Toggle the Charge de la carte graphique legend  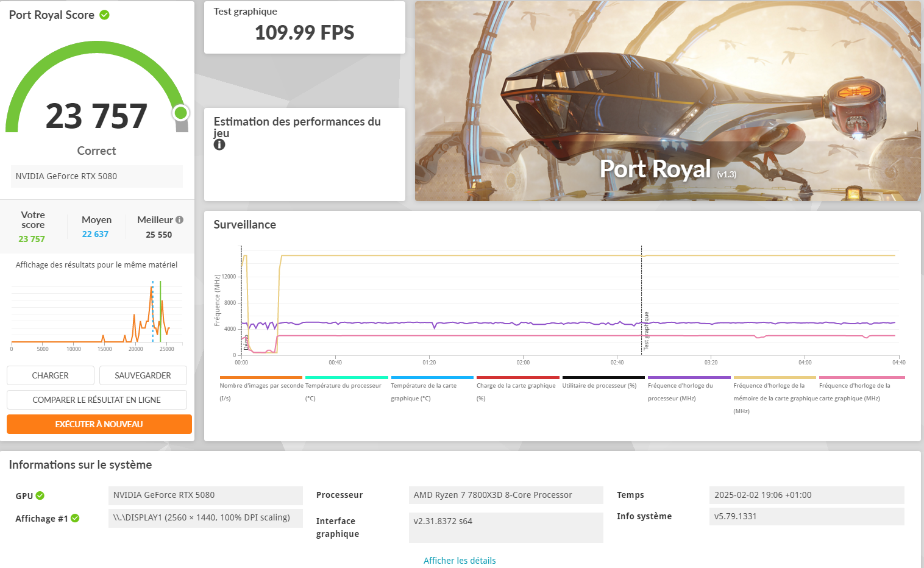coord(516,386)
